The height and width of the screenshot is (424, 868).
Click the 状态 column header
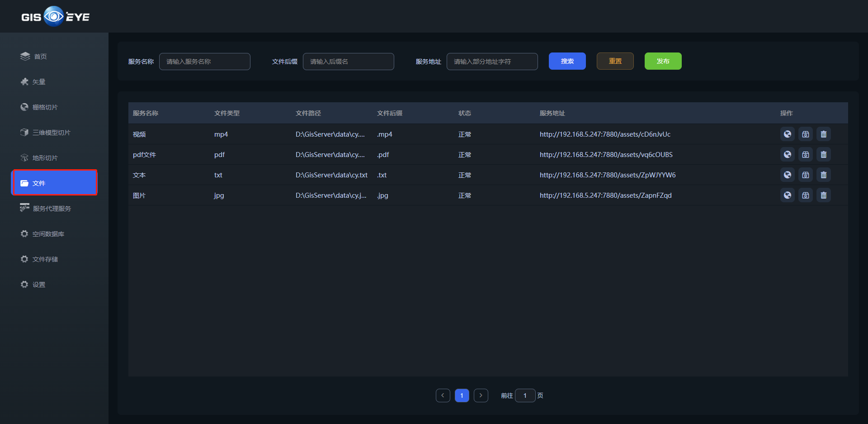coord(465,113)
